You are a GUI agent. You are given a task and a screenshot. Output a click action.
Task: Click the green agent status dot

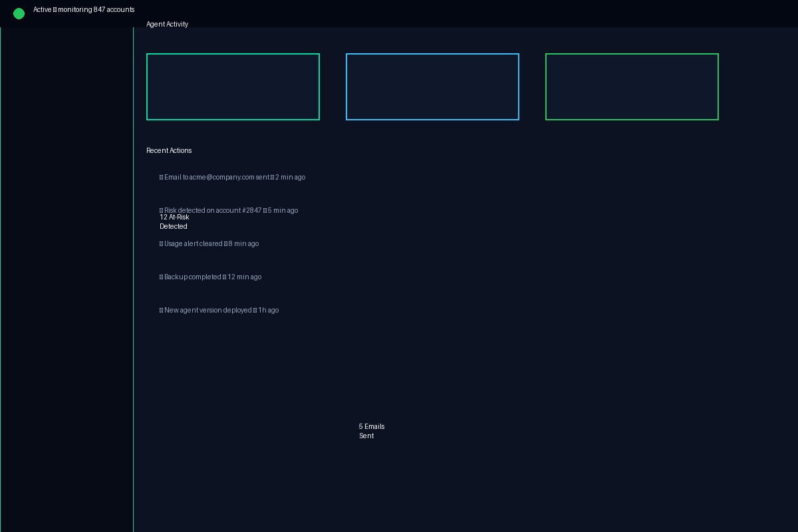19,13
